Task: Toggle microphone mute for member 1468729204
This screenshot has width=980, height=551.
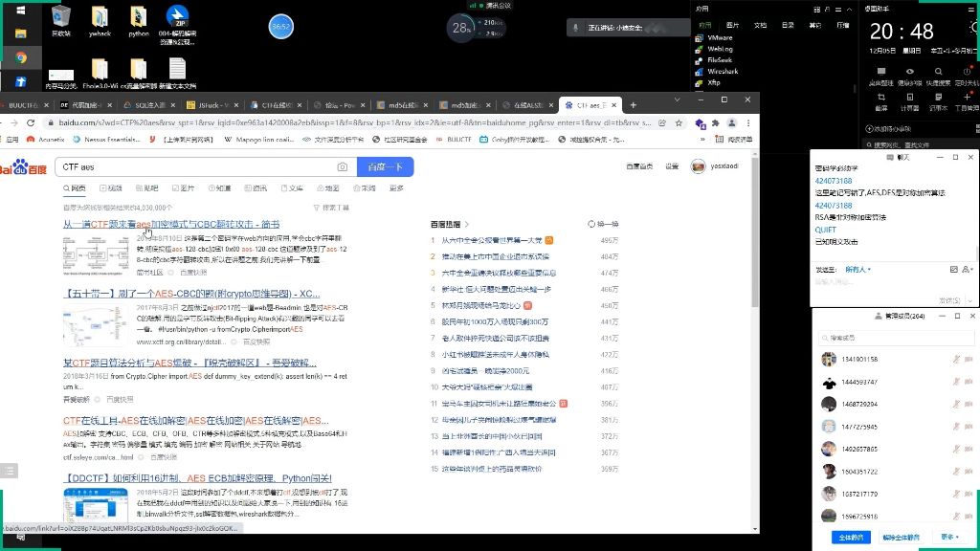Action: click(956, 405)
